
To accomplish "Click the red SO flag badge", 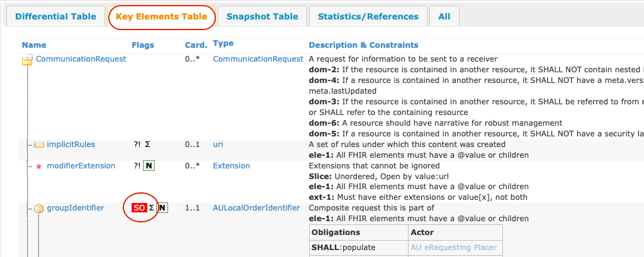I will point(139,208).
